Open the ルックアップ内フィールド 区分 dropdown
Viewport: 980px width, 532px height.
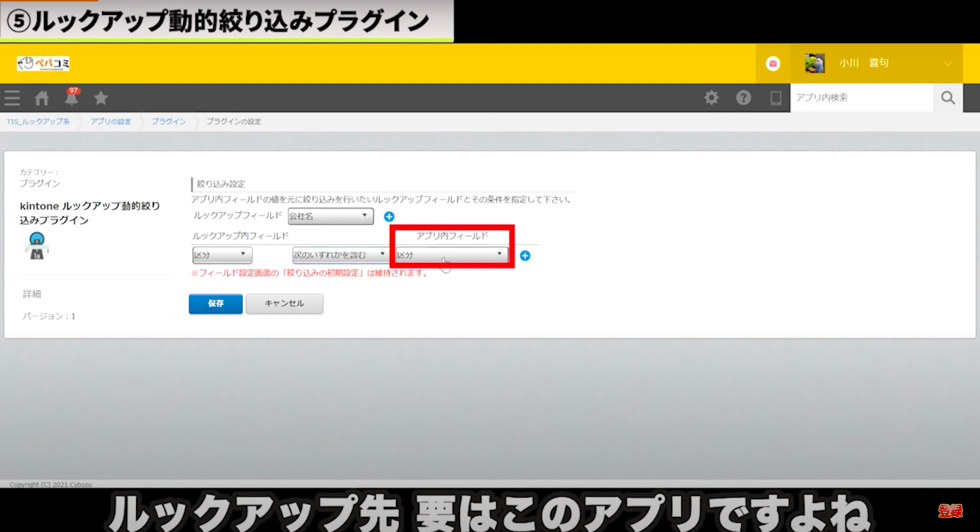(223, 255)
